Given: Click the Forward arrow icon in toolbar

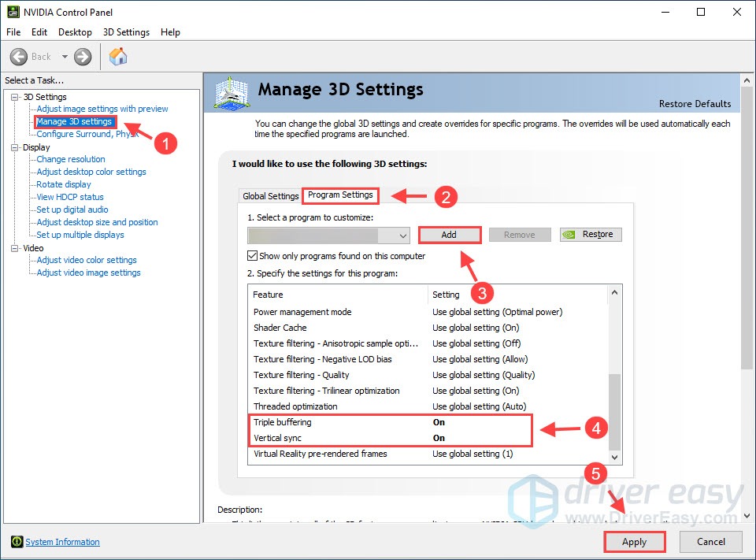Looking at the screenshot, I should (83, 57).
